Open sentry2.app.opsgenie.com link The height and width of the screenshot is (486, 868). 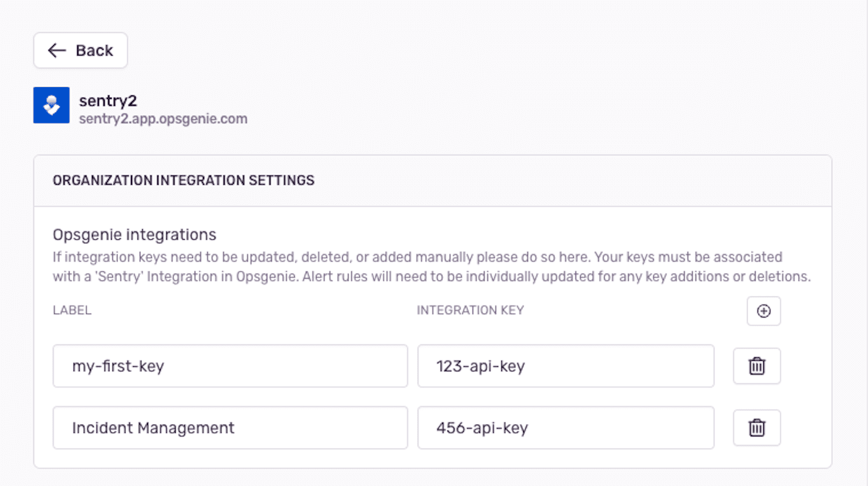pos(163,118)
